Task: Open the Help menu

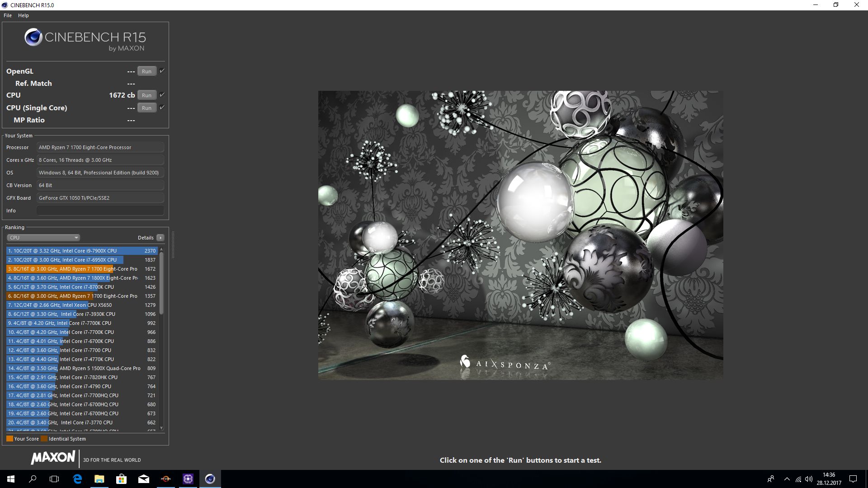Action: click(24, 15)
